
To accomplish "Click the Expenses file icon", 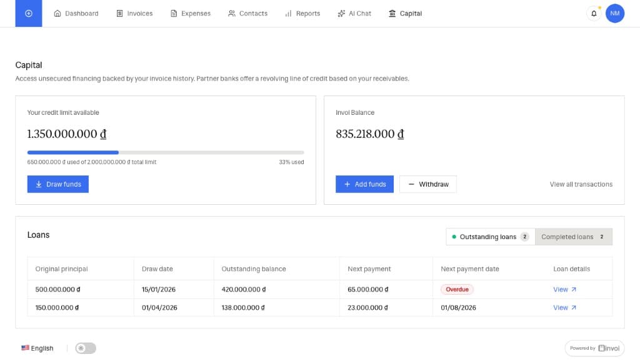I will coord(174,14).
